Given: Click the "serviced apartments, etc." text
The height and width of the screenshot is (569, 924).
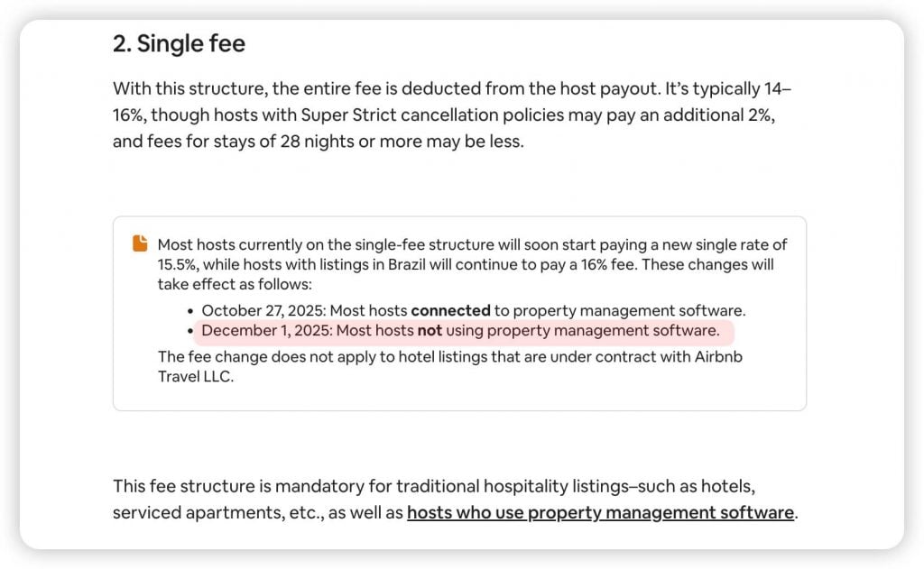Looking at the screenshot, I should click(x=217, y=512).
